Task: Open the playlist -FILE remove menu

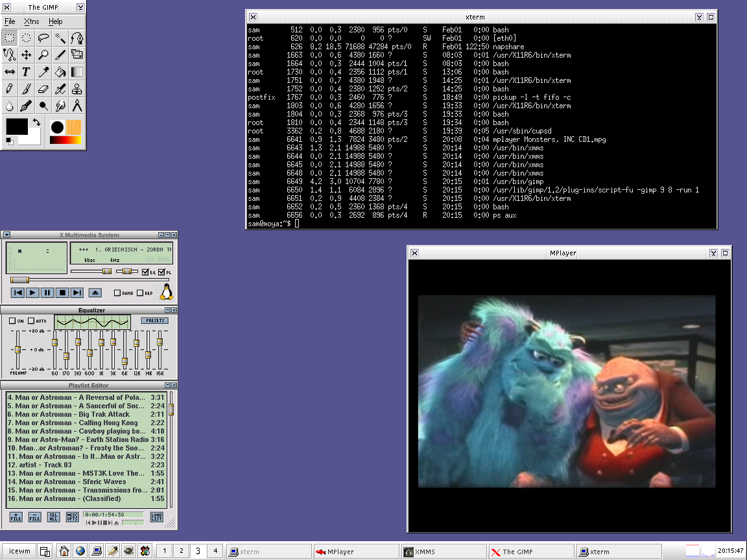Action: coord(34,517)
